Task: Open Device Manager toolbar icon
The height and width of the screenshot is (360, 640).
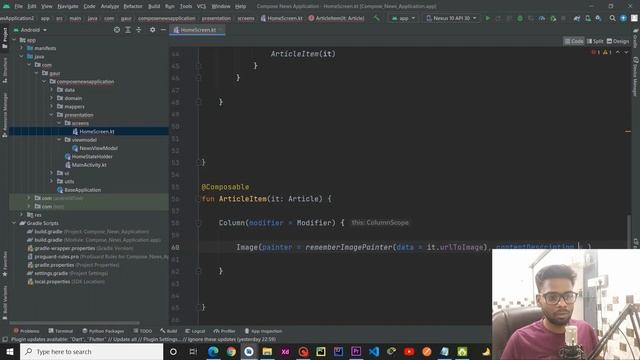Action: pyautogui.click(x=588, y=18)
